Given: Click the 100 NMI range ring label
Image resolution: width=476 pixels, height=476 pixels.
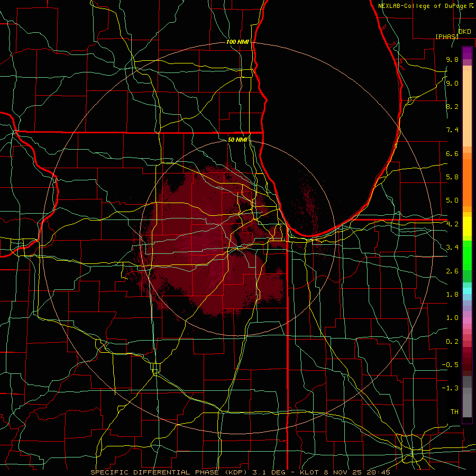Looking at the screenshot, I should (x=237, y=42).
